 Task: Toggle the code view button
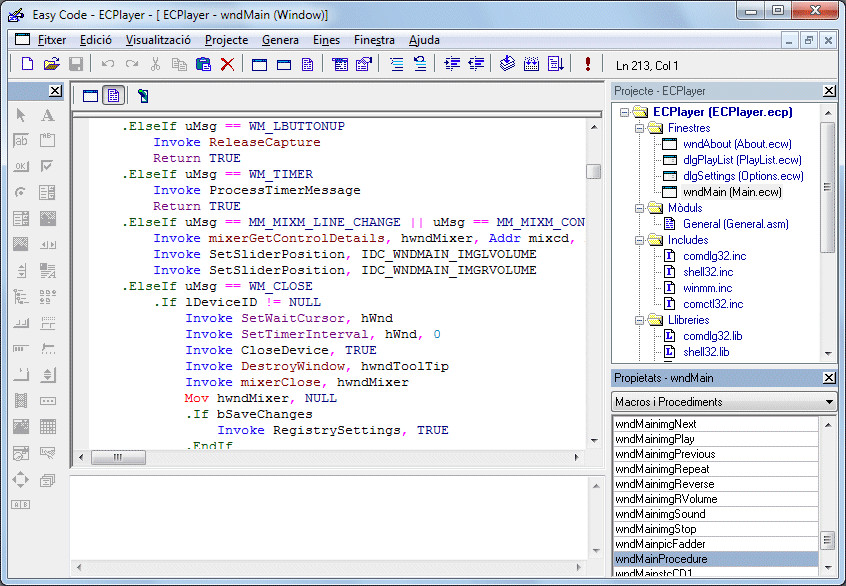[x=114, y=96]
